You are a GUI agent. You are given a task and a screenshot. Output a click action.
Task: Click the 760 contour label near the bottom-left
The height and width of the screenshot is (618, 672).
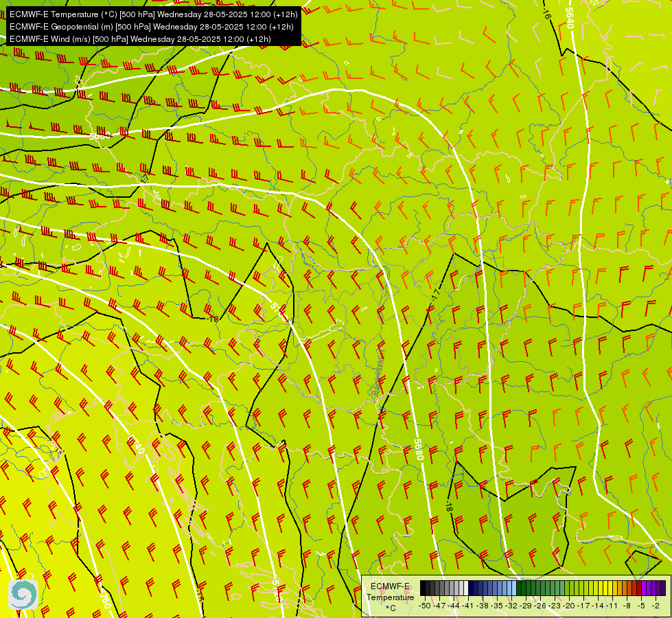[104, 599]
